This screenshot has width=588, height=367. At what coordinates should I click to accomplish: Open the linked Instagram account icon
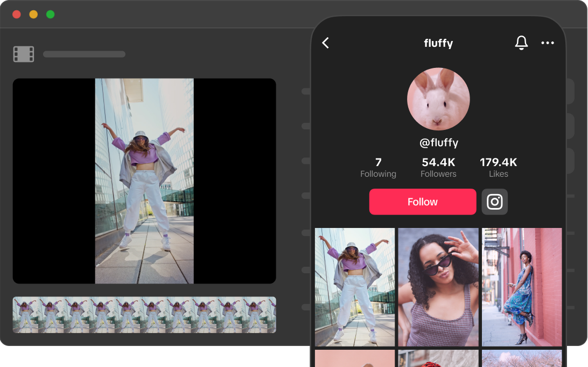pyautogui.click(x=494, y=202)
